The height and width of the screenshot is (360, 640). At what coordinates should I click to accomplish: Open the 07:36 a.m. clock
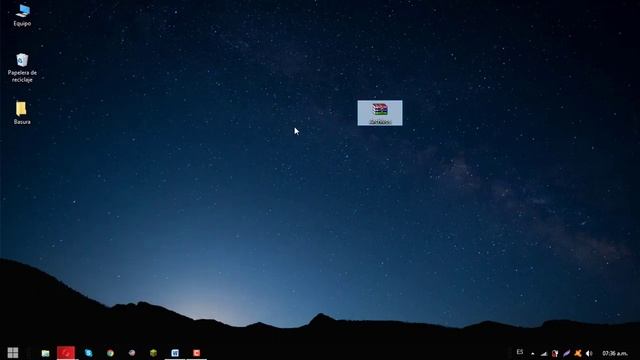(615, 353)
